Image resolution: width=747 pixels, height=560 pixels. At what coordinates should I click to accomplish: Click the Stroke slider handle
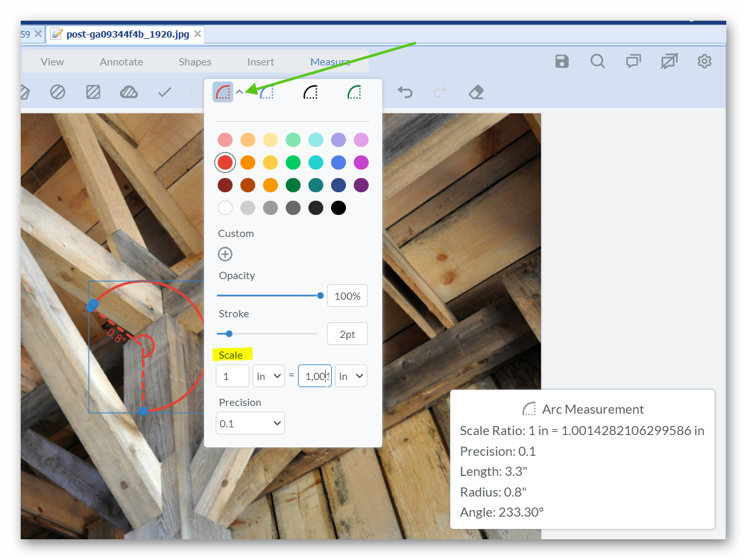click(x=229, y=334)
